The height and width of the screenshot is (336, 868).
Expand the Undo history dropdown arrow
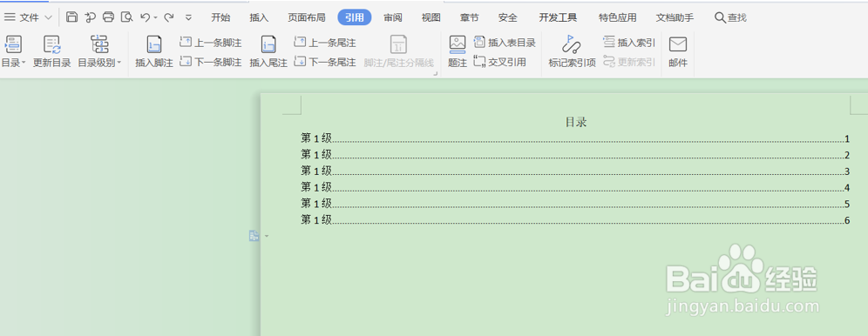pyautogui.click(x=155, y=17)
